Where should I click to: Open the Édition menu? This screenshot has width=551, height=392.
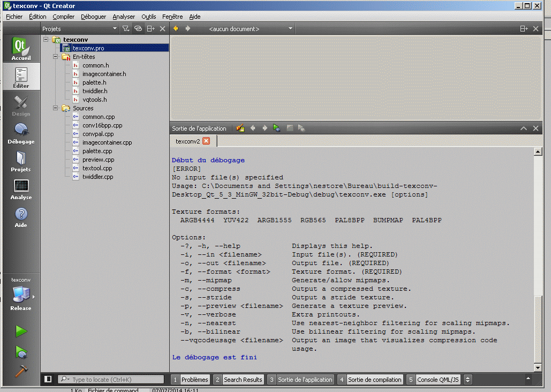(x=37, y=17)
